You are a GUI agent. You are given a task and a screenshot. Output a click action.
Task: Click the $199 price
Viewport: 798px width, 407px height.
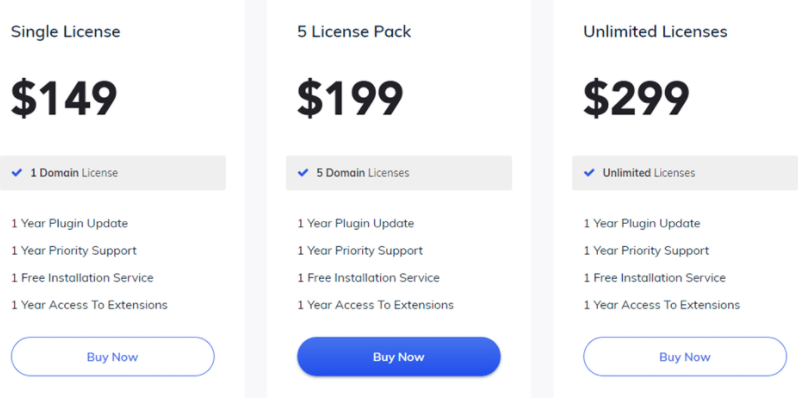350,98
